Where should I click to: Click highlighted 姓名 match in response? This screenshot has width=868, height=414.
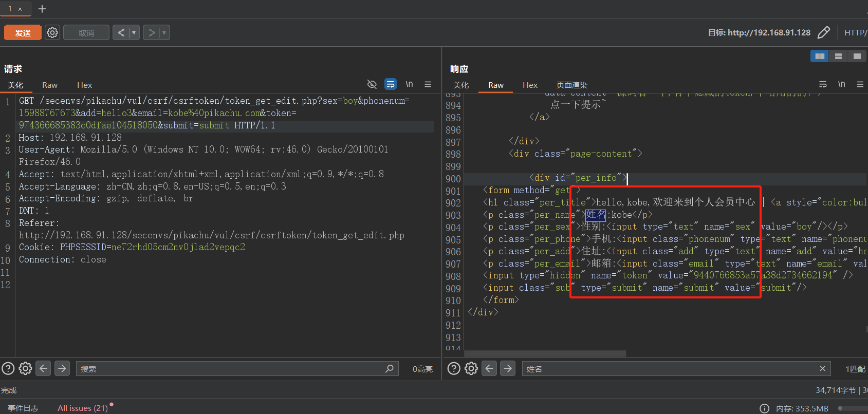tap(596, 215)
